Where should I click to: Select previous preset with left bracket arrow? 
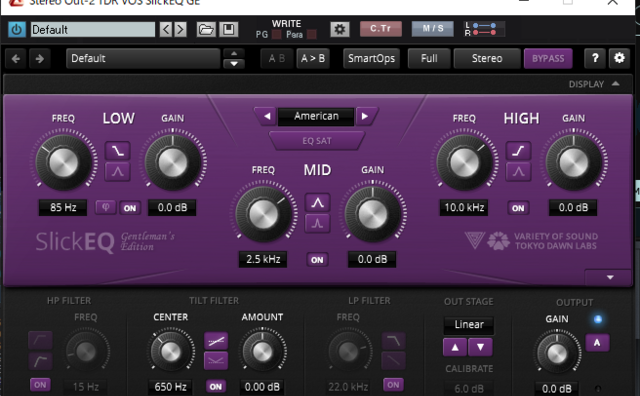click(166, 29)
